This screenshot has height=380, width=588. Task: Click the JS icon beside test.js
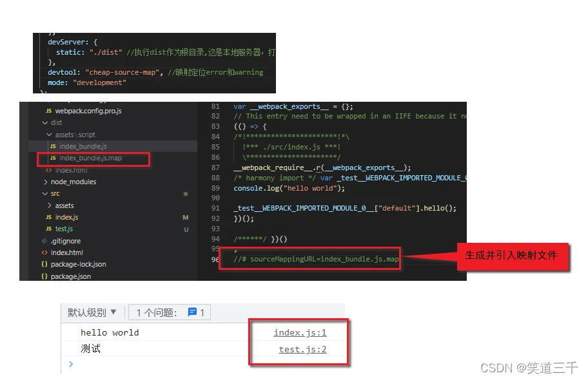pos(49,229)
